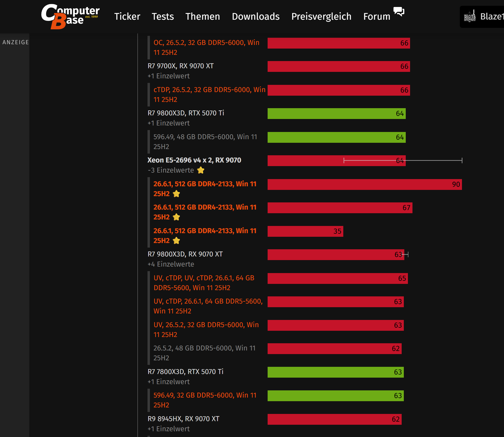
Task: Select R9 8945HX, RX 9070 XT row
Action: 184,419
